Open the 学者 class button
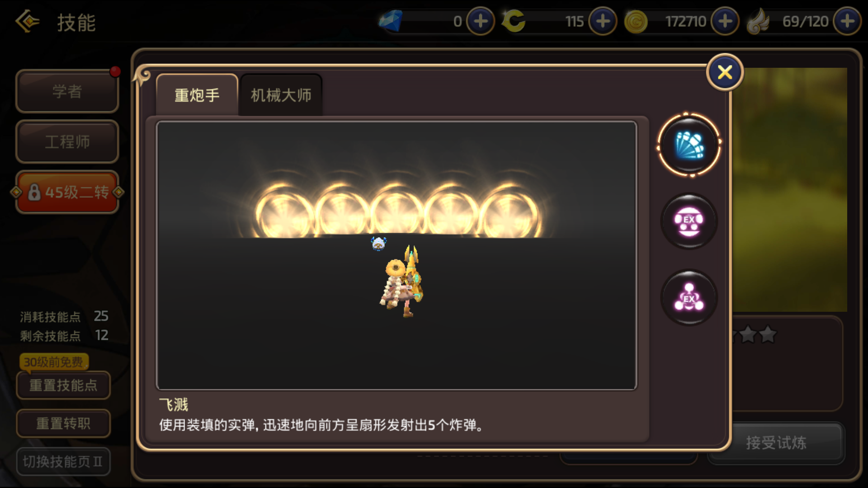 pos(67,91)
